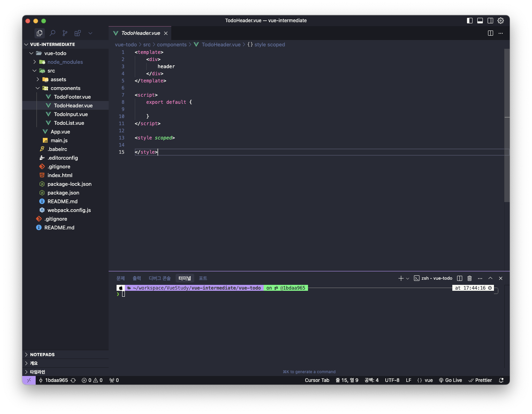Switch to the 포트 ports tab
The height and width of the screenshot is (414, 532).
click(203, 279)
